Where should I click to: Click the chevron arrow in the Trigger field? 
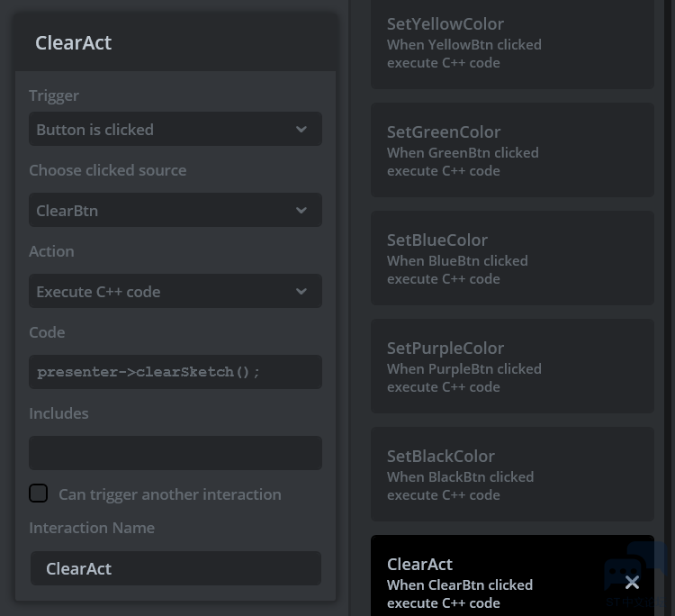301,130
